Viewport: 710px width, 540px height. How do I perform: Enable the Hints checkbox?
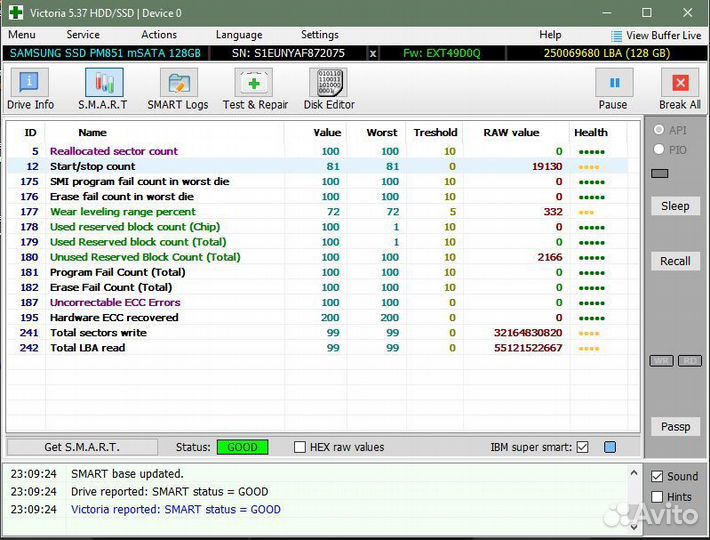click(657, 497)
